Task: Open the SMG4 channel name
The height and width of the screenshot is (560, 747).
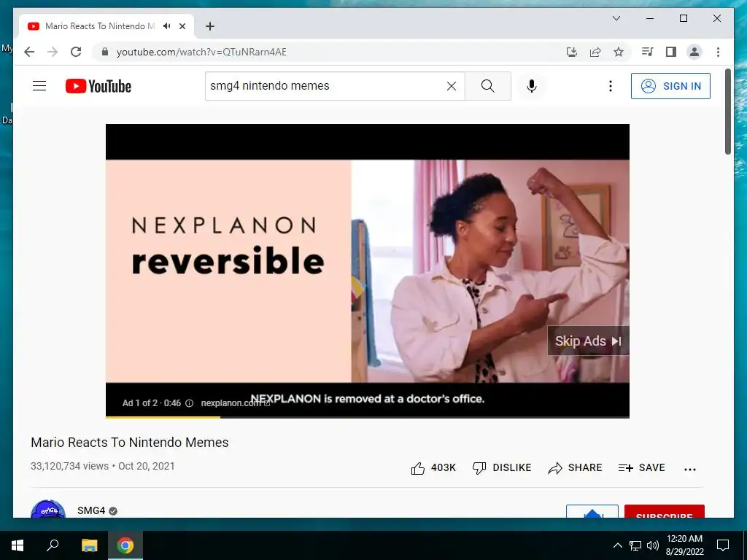Action: (x=91, y=510)
